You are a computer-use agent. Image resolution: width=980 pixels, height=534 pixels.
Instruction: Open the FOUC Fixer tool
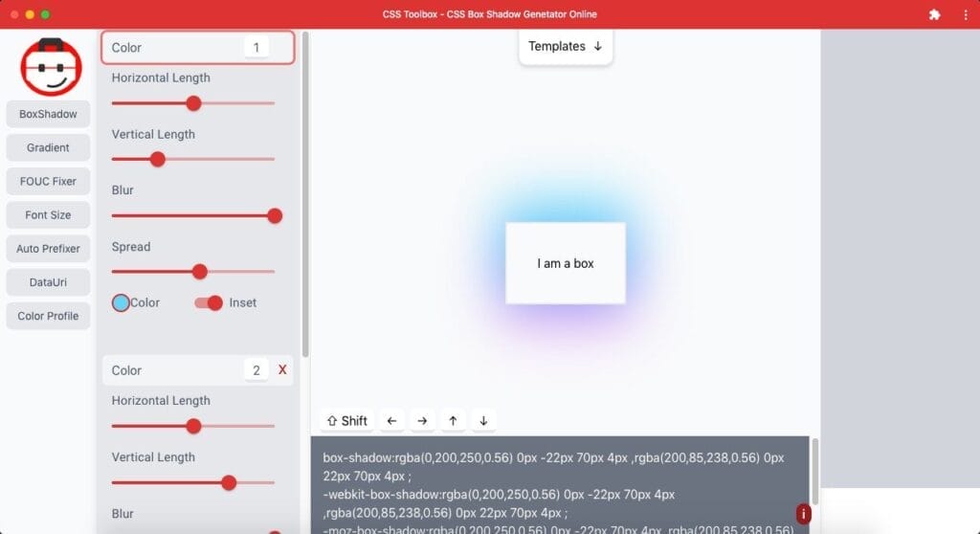[x=48, y=181]
